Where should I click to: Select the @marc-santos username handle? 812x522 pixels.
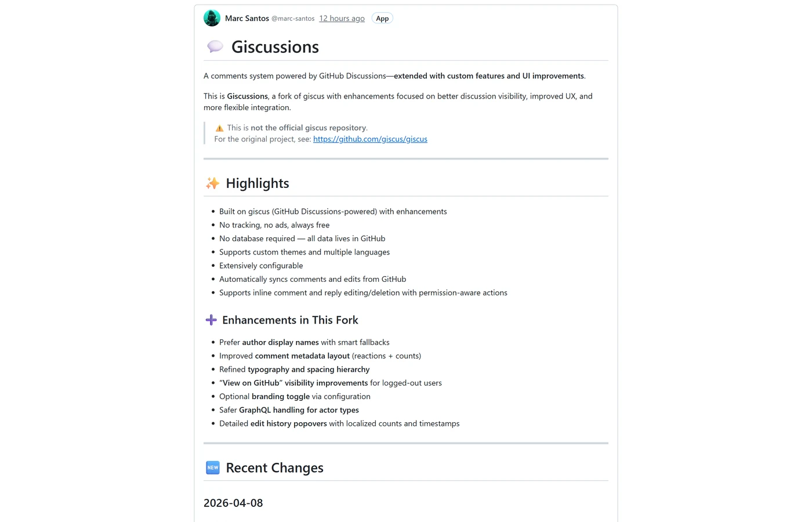pos(292,18)
